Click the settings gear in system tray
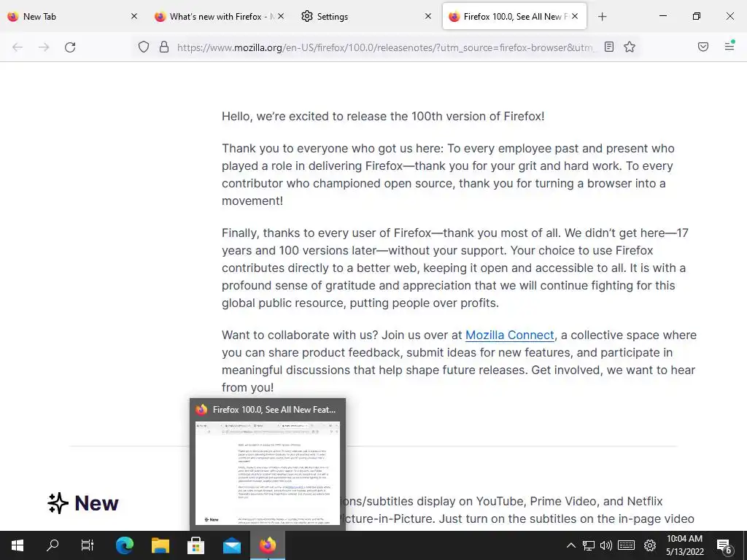This screenshot has width=747, height=560. coord(650,545)
